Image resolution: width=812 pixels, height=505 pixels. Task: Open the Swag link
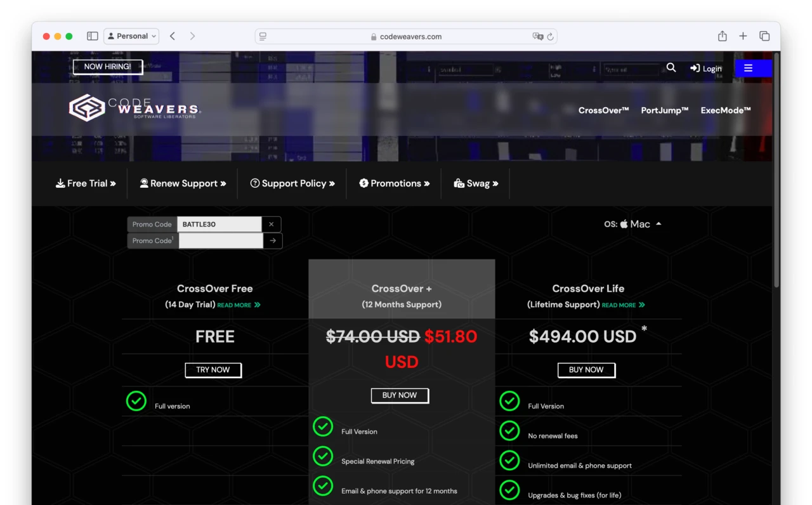(x=476, y=183)
